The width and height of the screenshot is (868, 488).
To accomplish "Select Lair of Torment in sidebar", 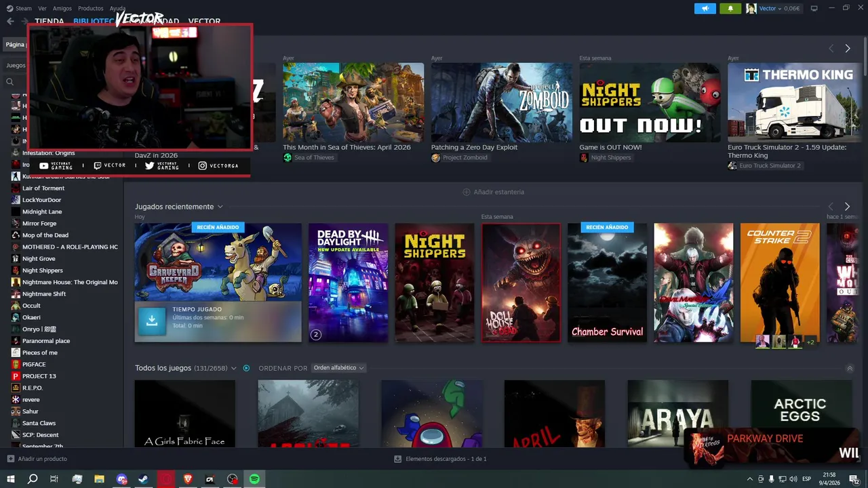I will pos(43,188).
